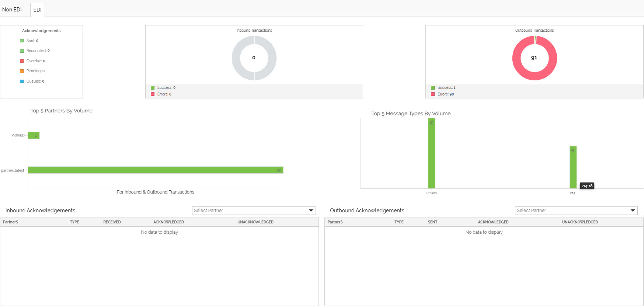Select the EDI tab
Screen dimensions: 644x306
(x=37, y=10)
